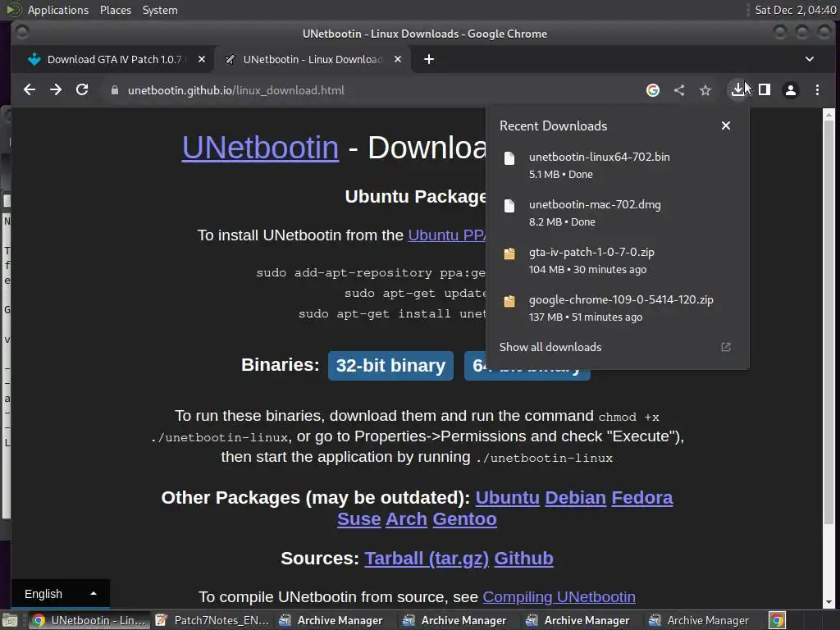Click the scrollbar up arrow
The image size is (840, 630).
[x=829, y=114]
